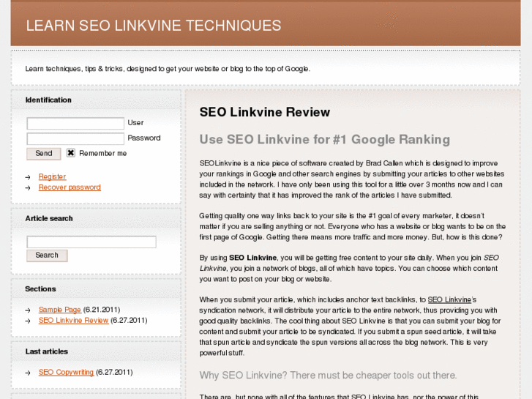Click the bold 'SEO Linkvine' text in paragraph three
Viewport: 532px width, 399px height.
(252, 258)
